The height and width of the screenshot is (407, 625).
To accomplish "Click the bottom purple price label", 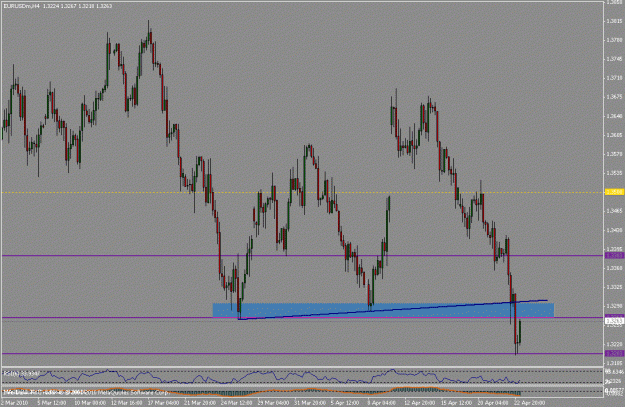I will click(x=614, y=354).
